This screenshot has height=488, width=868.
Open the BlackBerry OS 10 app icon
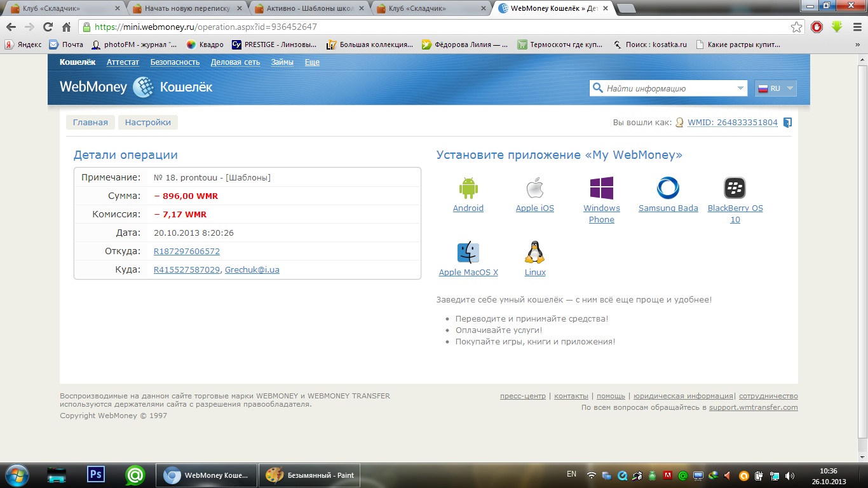[x=735, y=188]
